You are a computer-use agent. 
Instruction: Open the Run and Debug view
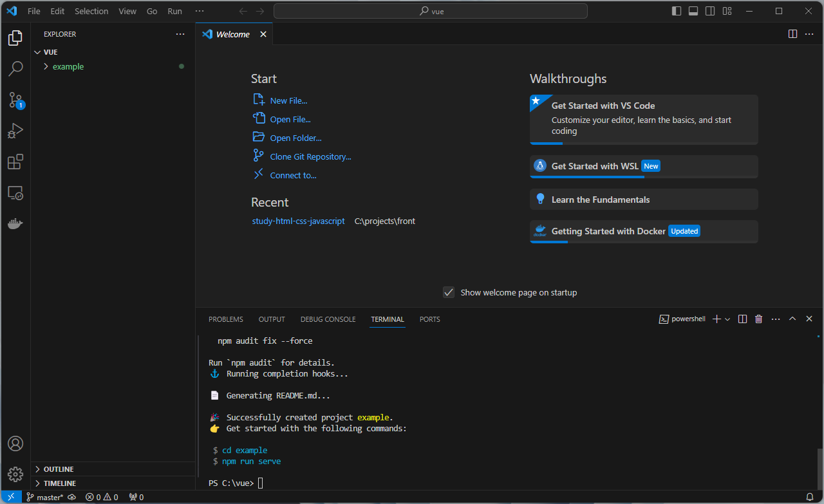(x=15, y=131)
